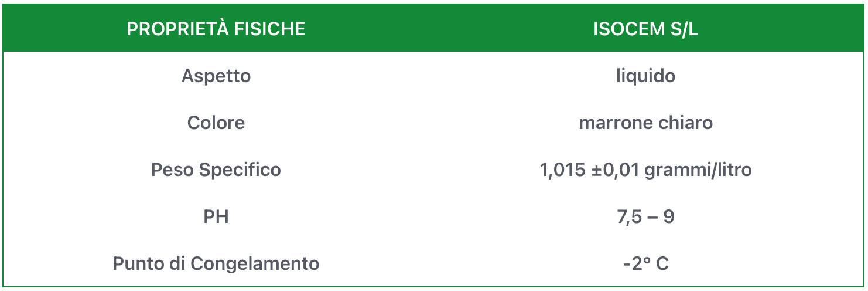Image resolution: width=868 pixels, height=291 pixels.
Task: Select the PH row label
Action: pos(216,216)
